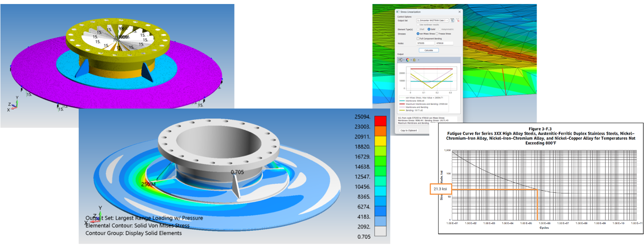The width and height of the screenshot is (644, 248).
Task: Select the Shell element type radio button
Action: coord(418,29)
